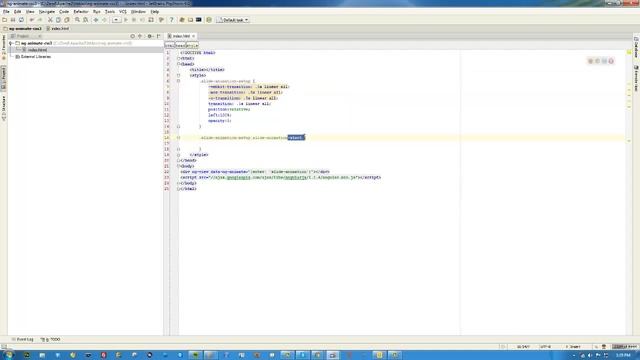640x360 pixels.
Task: Open the TODO tool window
Action: click(x=51, y=339)
